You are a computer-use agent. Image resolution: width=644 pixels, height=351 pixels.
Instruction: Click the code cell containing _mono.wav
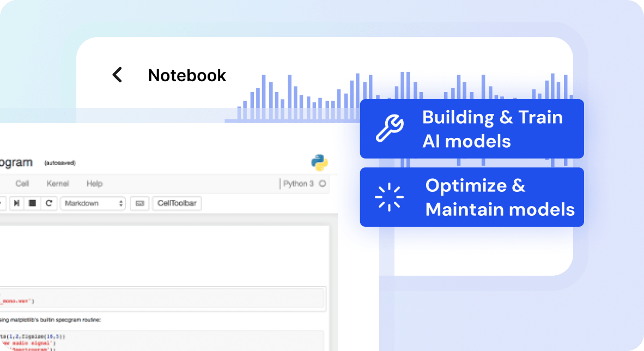point(163,299)
